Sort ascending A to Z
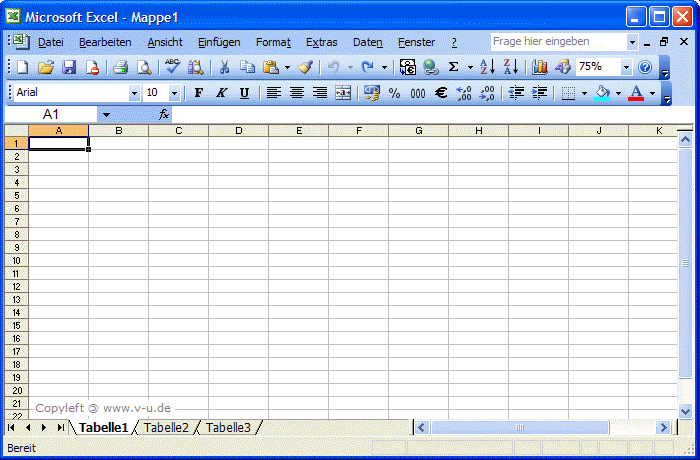The height and width of the screenshot is (460, 700). coord(487,67)
